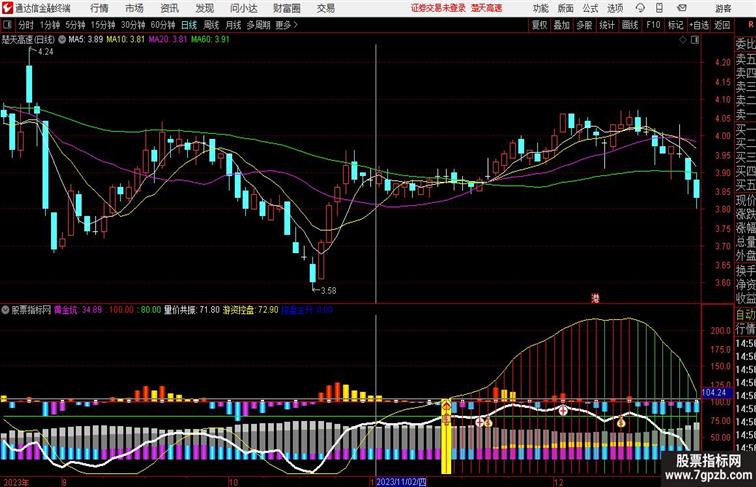Viewport: 756px width, 487px height.
Task: Open the 自动 side tab
Action: tap(745, 314)
